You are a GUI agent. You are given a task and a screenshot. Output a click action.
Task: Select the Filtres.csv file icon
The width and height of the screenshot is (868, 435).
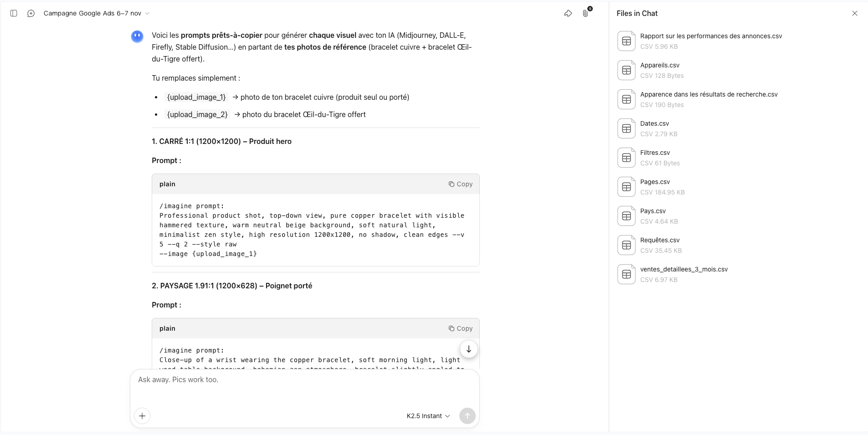click(626, 157)
